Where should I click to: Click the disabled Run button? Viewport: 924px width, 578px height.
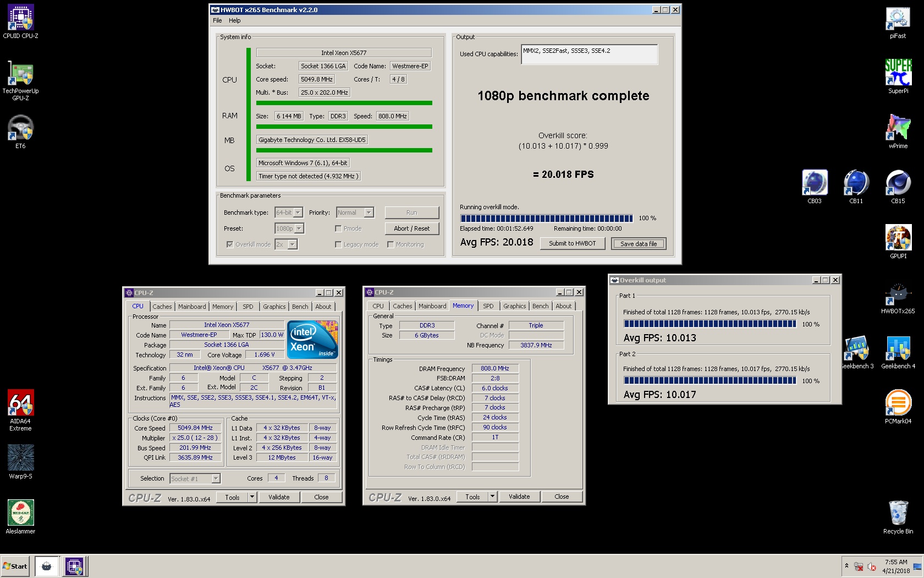pos(411,212)
